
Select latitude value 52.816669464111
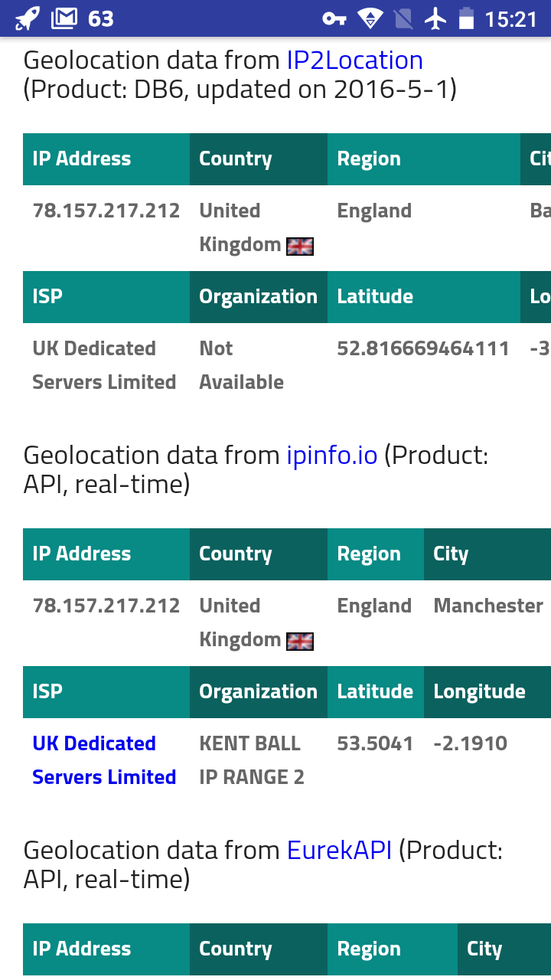[423, 348]
